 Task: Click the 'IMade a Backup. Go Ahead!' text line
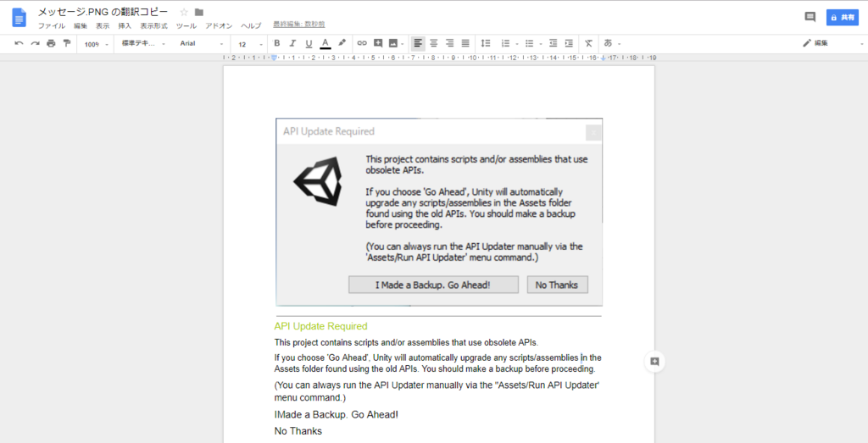coord(336,414)
